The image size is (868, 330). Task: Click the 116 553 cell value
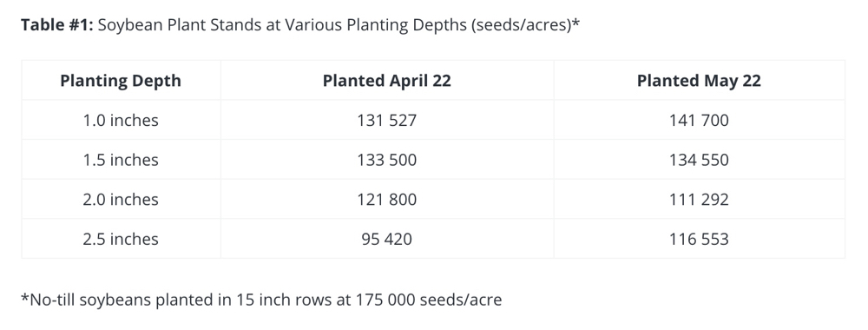click(x=699, y=239)
